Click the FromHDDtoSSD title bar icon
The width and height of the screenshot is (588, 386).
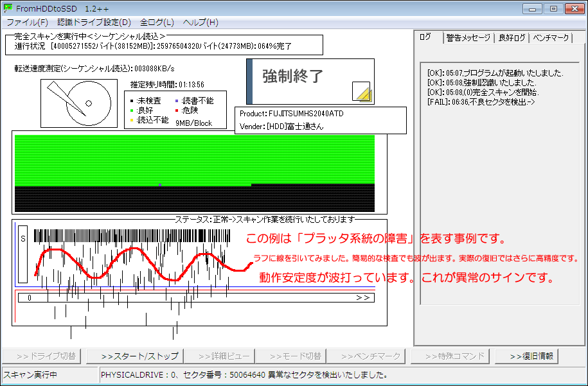8,8
